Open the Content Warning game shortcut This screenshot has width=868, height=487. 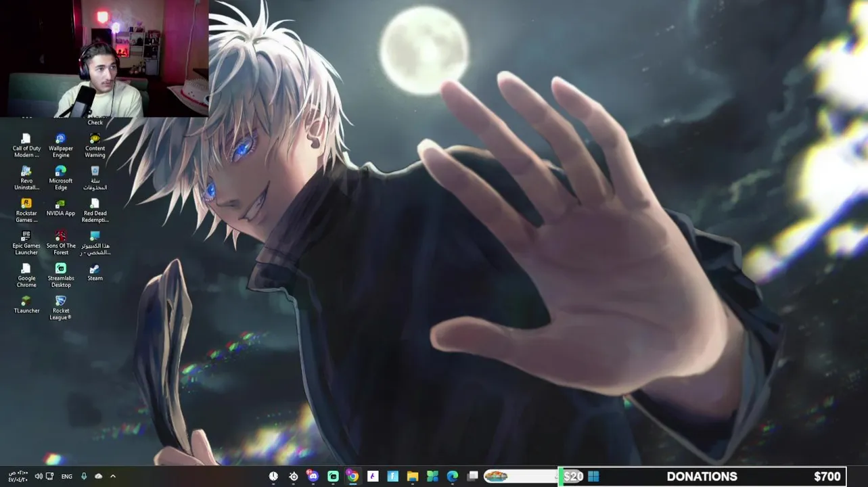pos(95,145)
